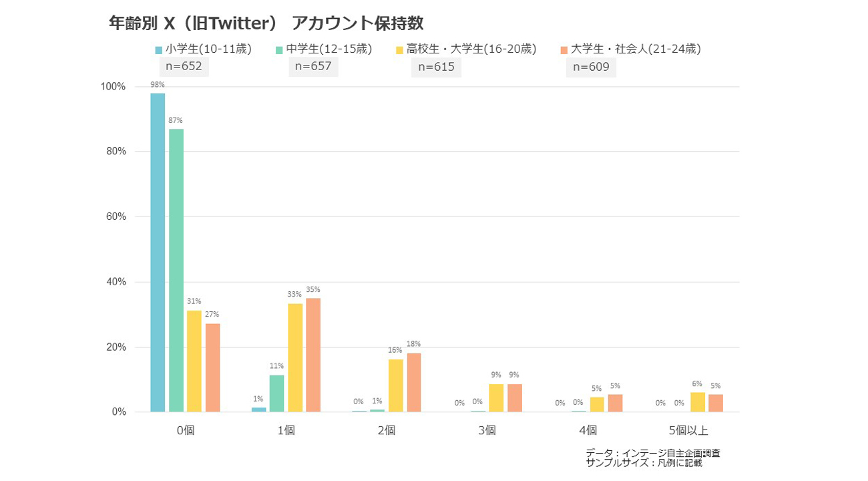The image size is (868, 481).
Task: Select the 6% yellow bar for 5個以上
Action: [697, 402]
